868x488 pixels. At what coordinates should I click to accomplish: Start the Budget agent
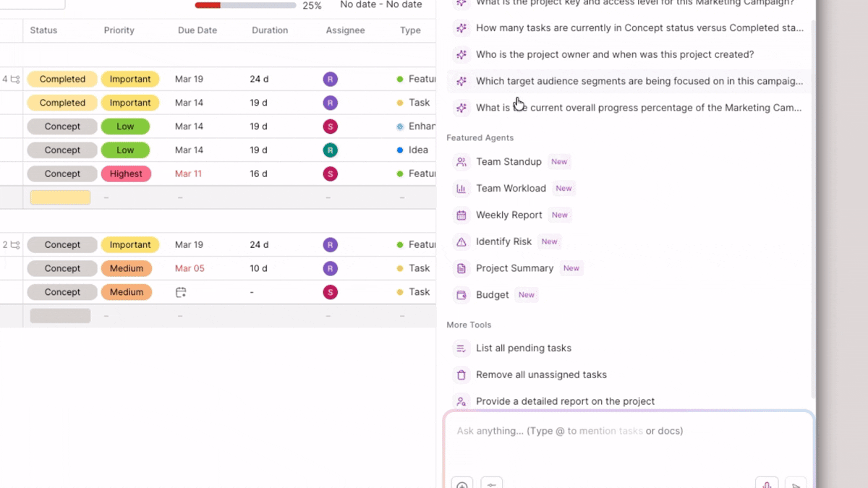(492, 295)
